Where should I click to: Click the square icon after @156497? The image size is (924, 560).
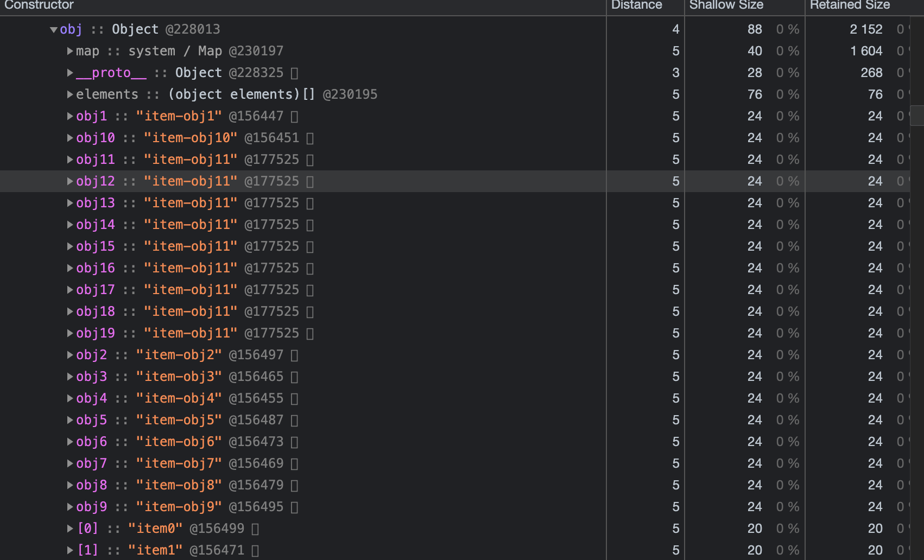[x=294, y=355]
